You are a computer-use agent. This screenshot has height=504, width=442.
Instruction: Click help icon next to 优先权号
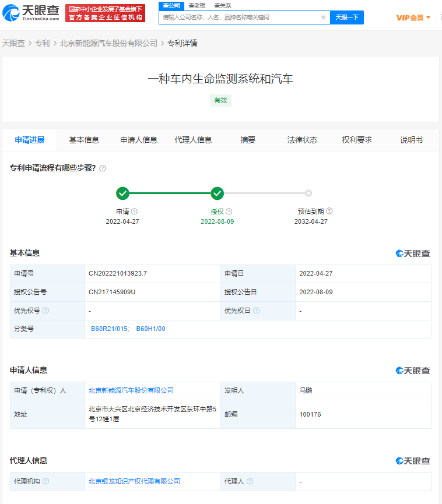tap(46, 311)
